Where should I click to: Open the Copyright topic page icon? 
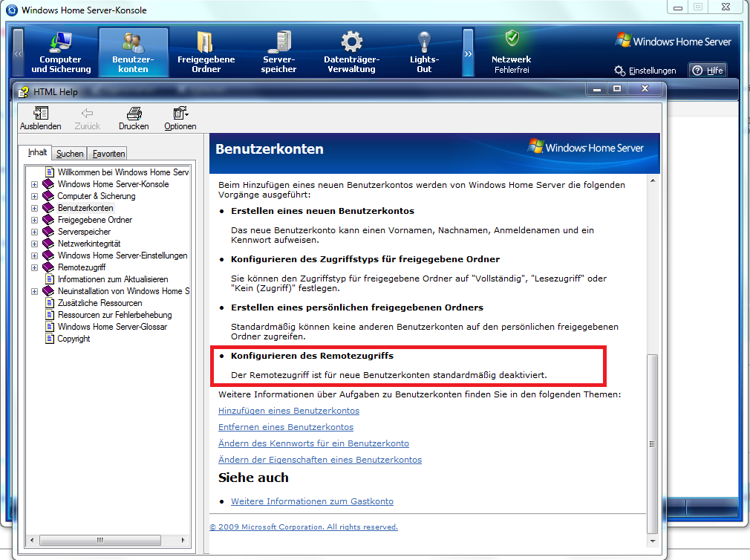50,339
